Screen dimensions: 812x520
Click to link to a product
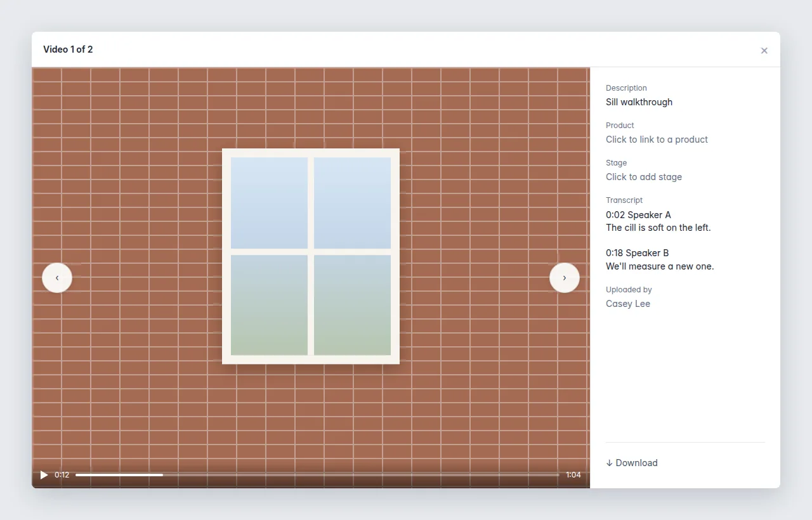click(x=657, y=140)
